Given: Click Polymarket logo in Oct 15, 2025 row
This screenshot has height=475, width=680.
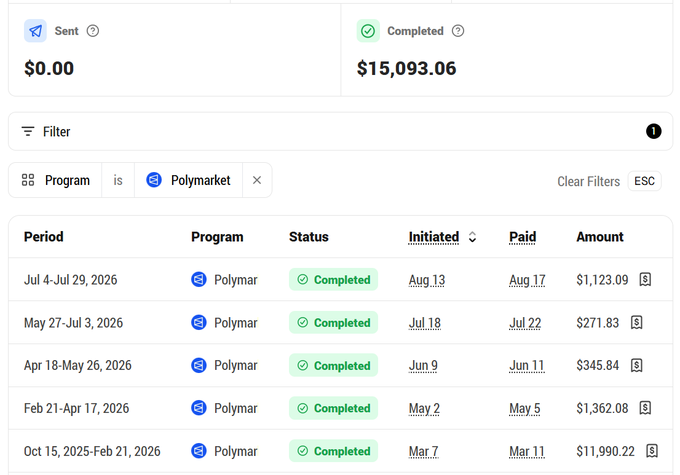Looking at the screenshot, I should pyautogui.click(x=199, y=451).
